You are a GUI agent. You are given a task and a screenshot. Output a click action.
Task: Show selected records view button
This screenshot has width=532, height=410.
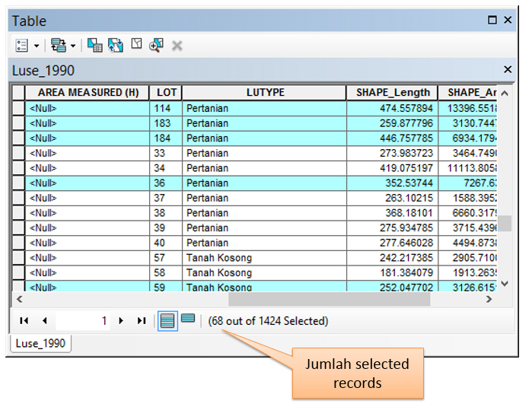[188, 319]
